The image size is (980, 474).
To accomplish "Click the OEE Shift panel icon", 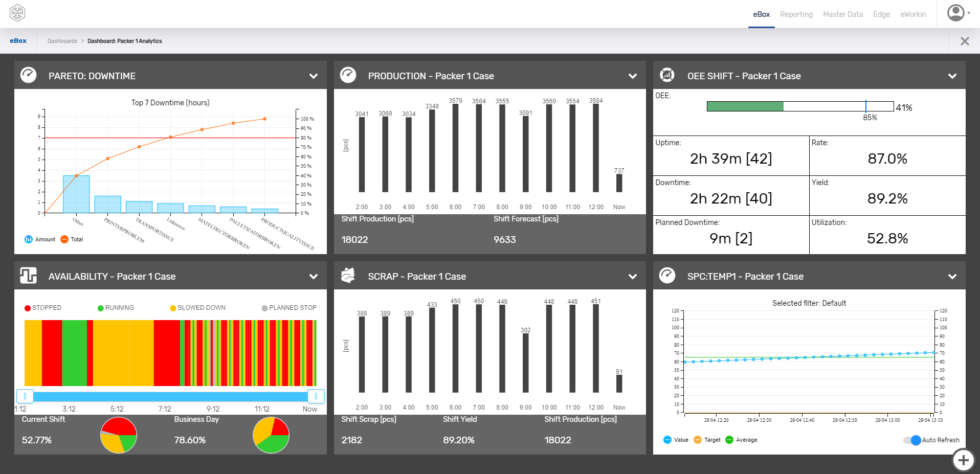I will [x=667, y=76].
